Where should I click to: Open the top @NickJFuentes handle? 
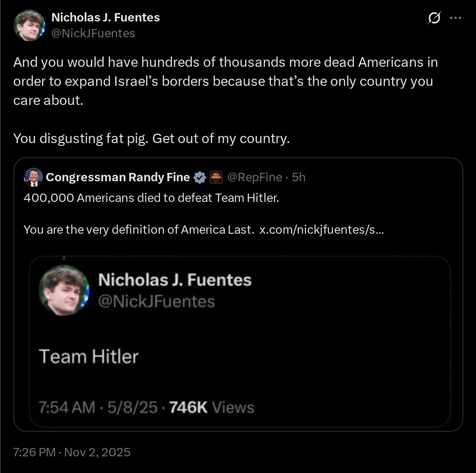[93, 33]
